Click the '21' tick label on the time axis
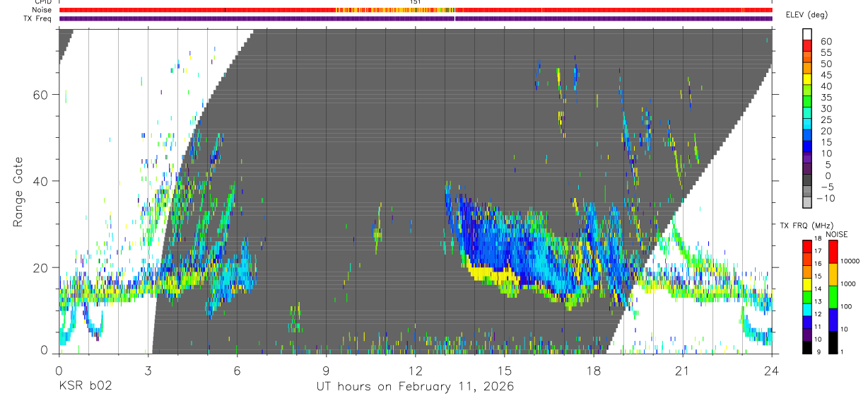 point(683,370)
